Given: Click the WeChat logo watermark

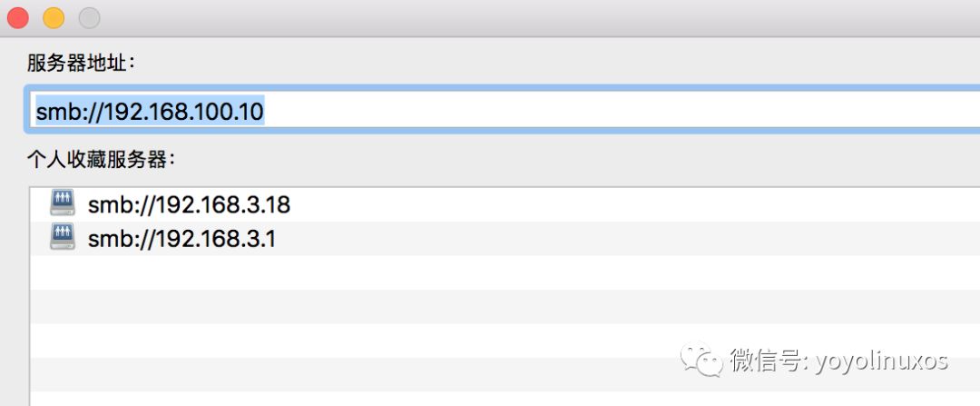Looking at the screenshot, I should (x=701, y=359).
